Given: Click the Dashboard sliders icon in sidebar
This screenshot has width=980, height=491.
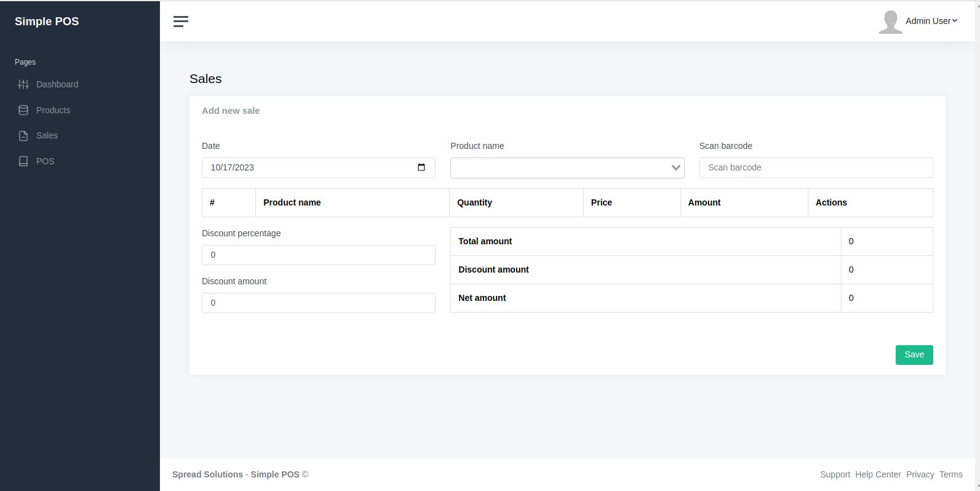Looking at the screenshot, I should 23,84.
